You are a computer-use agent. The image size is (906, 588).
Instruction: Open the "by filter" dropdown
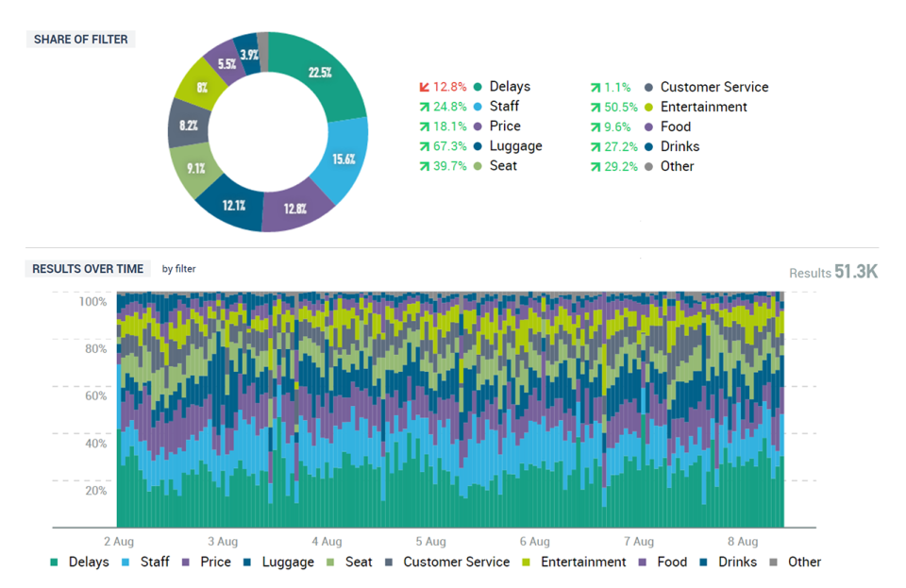pyautogui.click(x=177, y=269)
